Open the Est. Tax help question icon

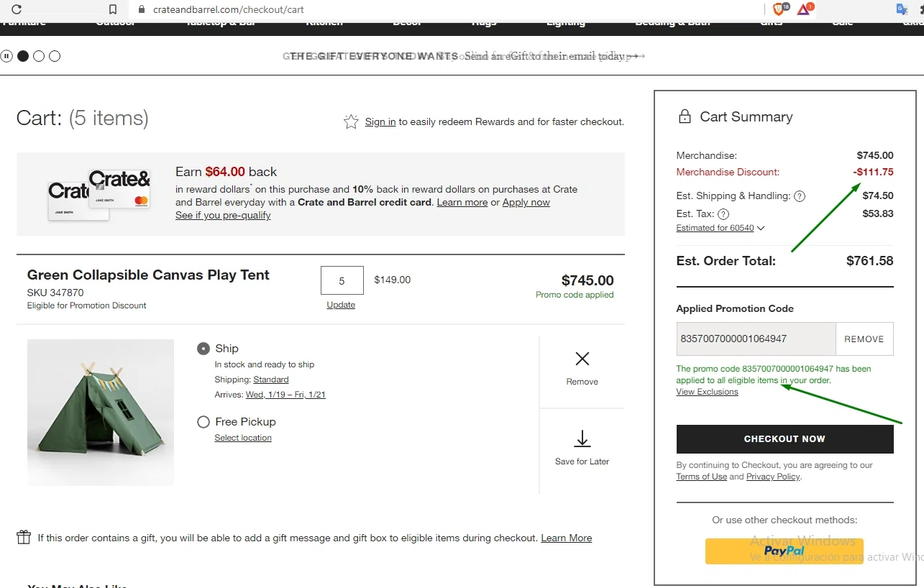click(723, 214)
